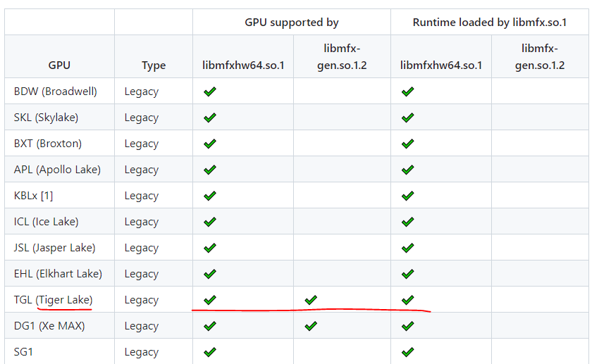Click DG1's runtime-loaded libmfxhw64 checkmark
This screenshot has width=611, height=364.
[407, 326]
